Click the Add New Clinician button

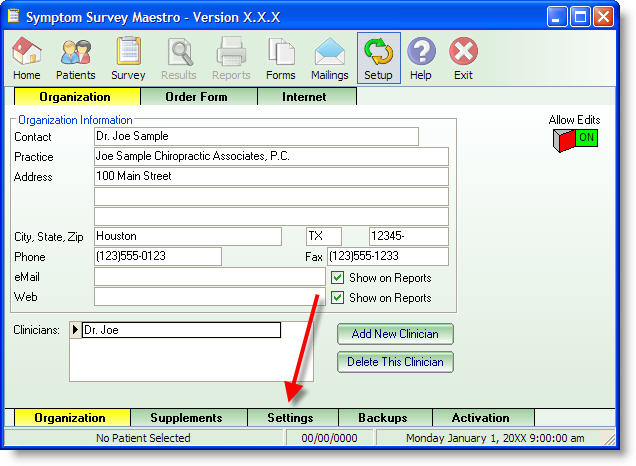click(395, 333)
